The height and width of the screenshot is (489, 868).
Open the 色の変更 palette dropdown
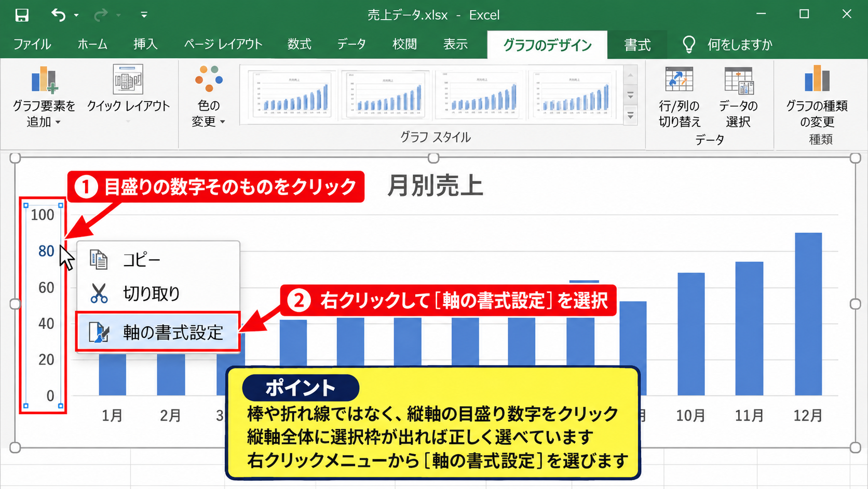coord(209,97)
